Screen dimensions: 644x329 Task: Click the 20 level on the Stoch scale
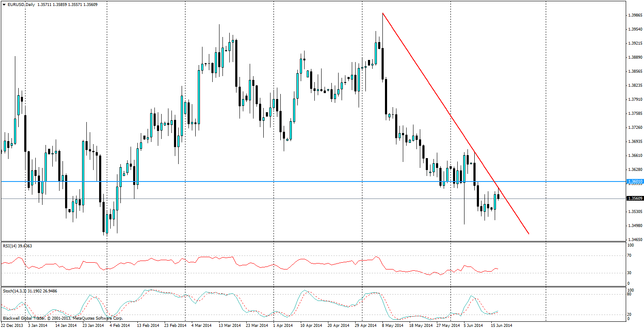(630, 315)
